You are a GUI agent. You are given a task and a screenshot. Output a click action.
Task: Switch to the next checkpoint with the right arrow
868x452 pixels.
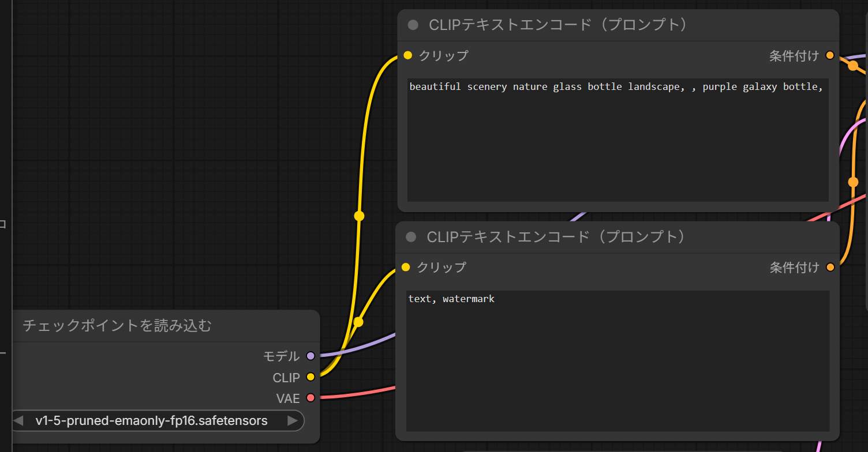pos(293,421)
